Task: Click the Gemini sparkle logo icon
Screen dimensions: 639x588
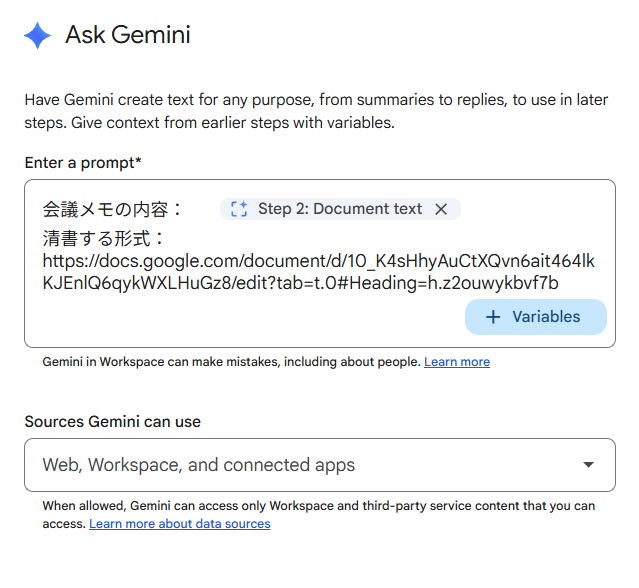Action: (x=38, y=36)
